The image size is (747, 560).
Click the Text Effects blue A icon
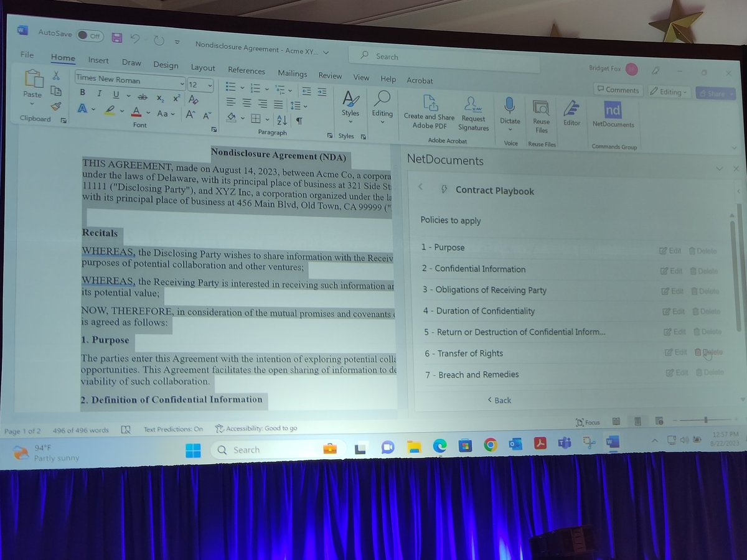point(82,108)
